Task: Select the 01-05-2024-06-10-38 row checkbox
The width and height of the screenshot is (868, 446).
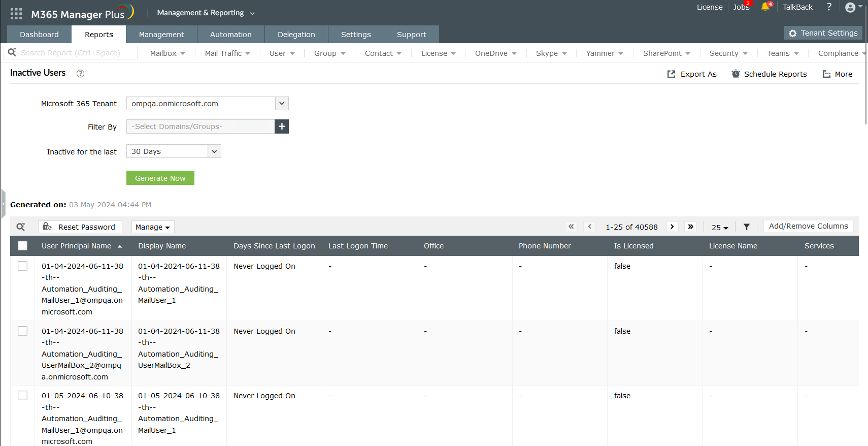Action: (x=22, y=395)
